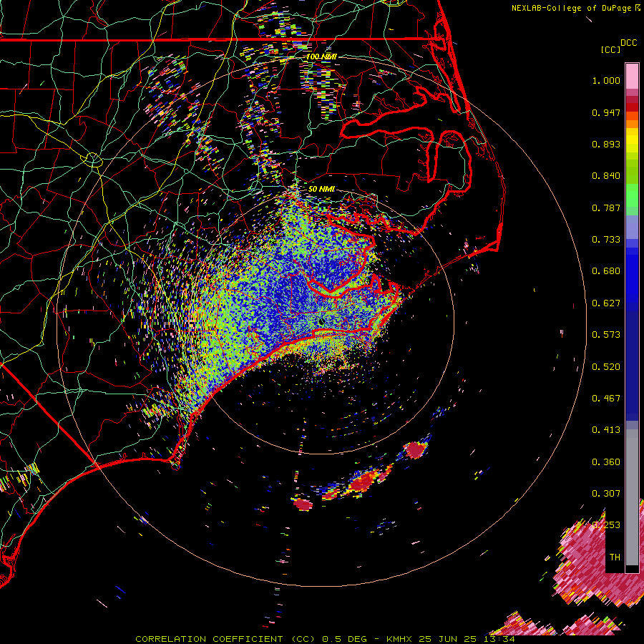644x644 pixels.
Task: Click the 0.627 scale value
Action: pyautogui.click(x=606, y=303)
